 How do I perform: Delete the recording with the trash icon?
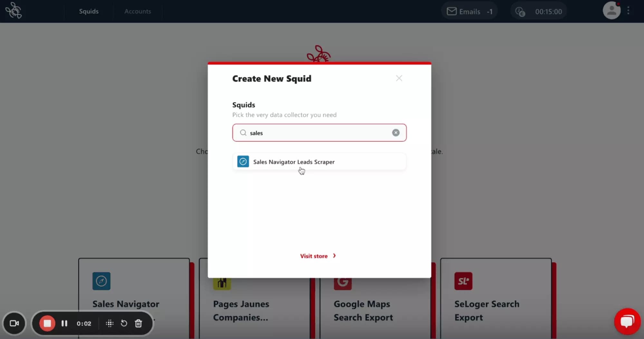(138, 323)
